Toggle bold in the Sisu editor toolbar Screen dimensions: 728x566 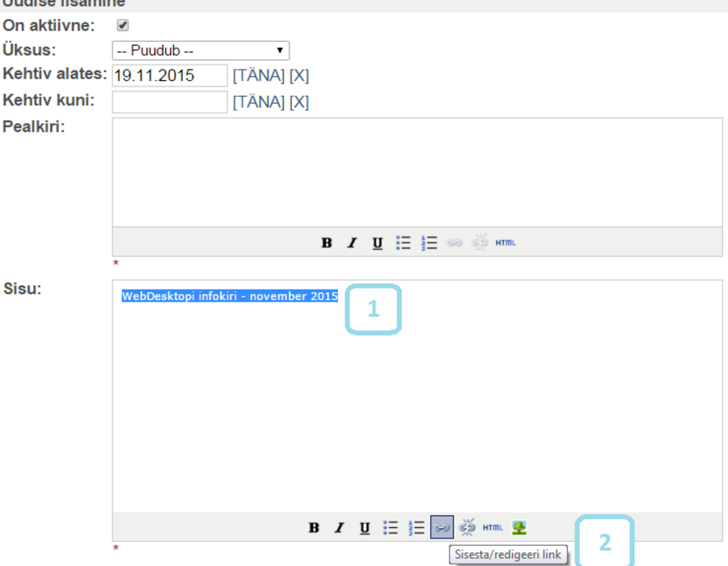[x=314, y=527]
